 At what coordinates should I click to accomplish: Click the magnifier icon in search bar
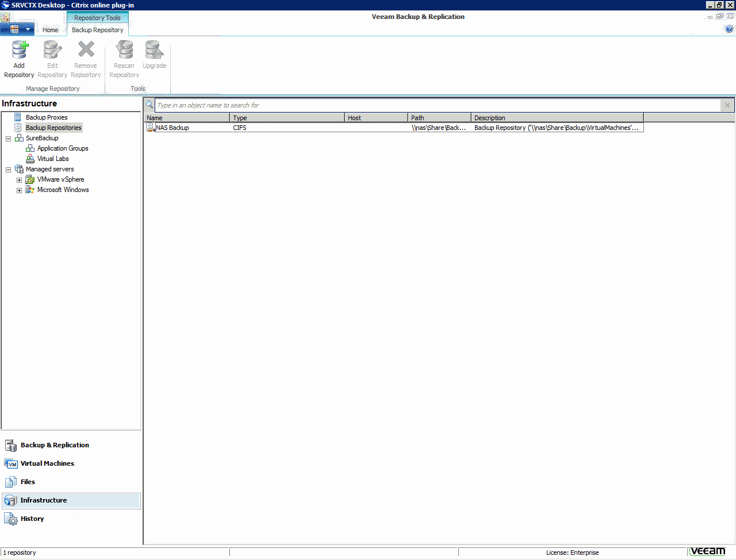pos(149,105)
